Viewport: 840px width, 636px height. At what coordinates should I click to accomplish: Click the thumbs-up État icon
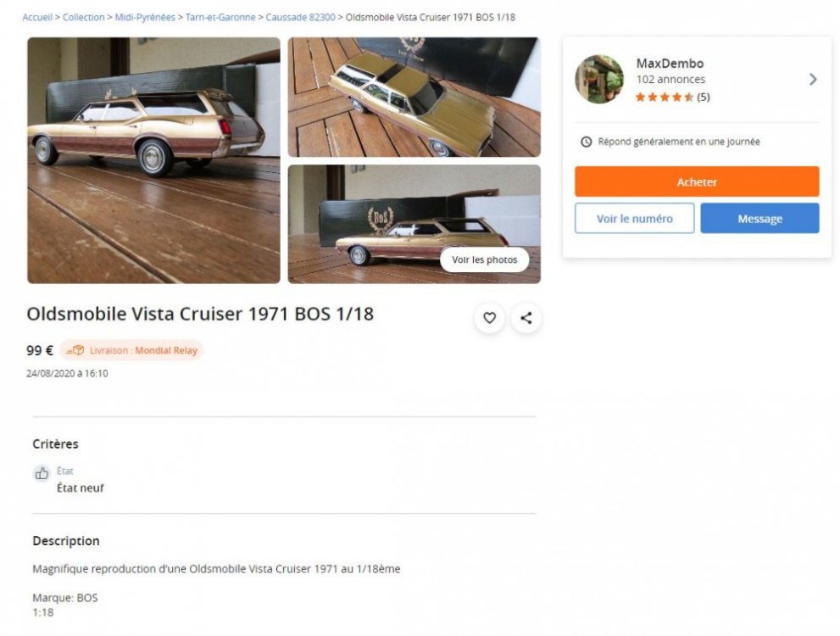42,473
